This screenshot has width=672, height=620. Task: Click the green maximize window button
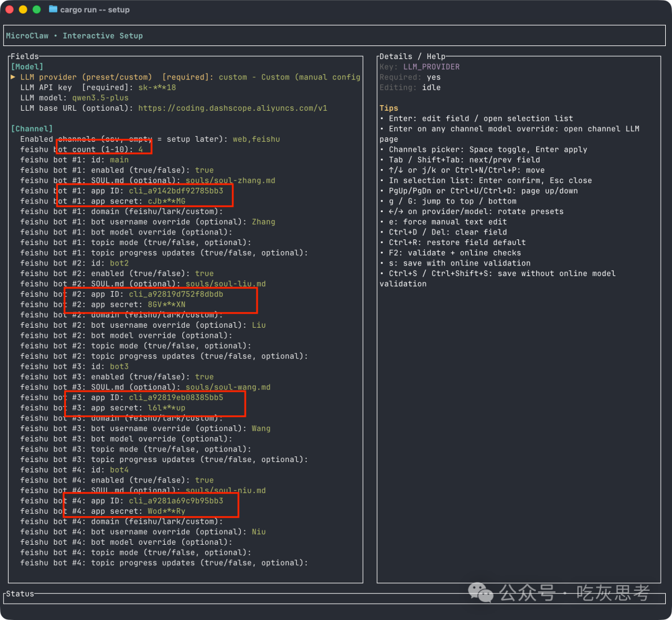click(37, 9)
